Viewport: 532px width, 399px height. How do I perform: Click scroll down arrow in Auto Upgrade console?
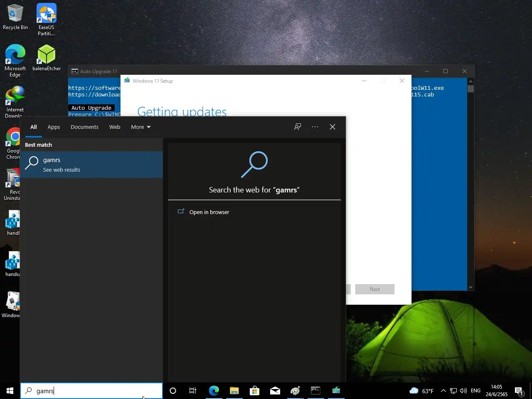tap(470, 287)
